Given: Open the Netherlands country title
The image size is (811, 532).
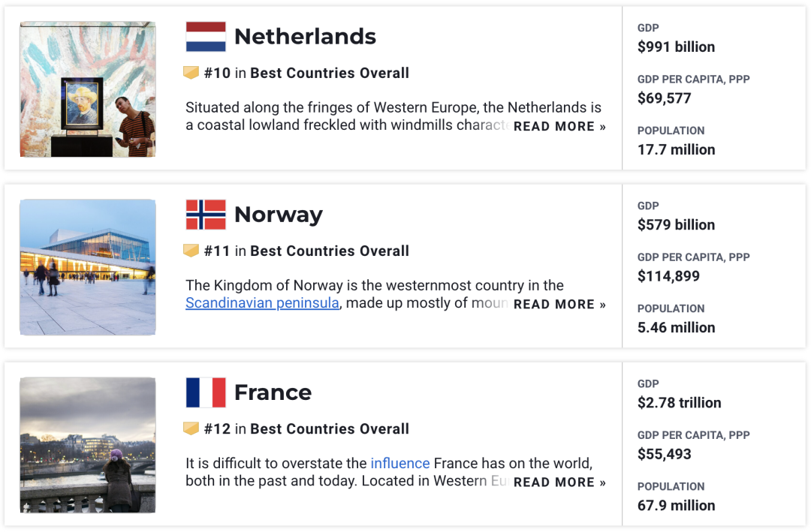Looking at the screenshot, I should click(305, 37).
